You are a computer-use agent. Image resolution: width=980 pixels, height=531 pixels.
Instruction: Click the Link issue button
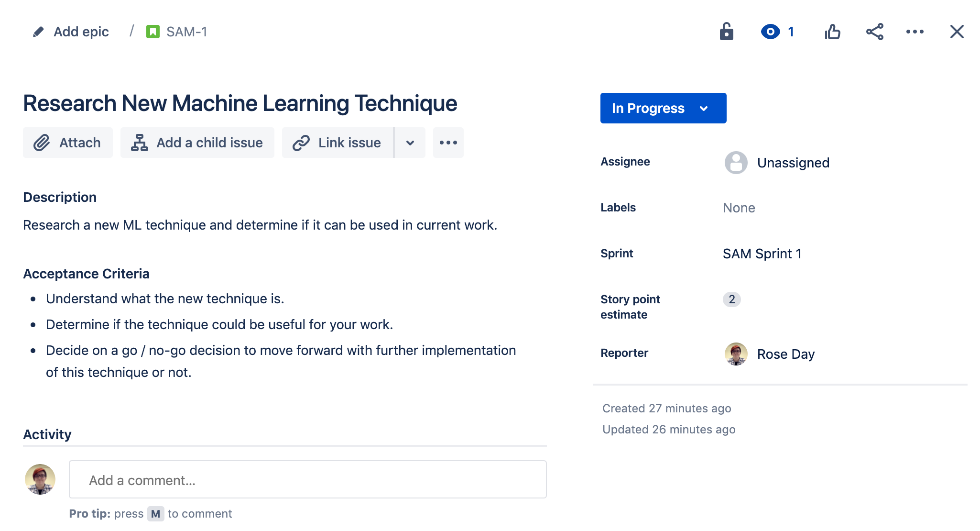click(x=338, y=143)
